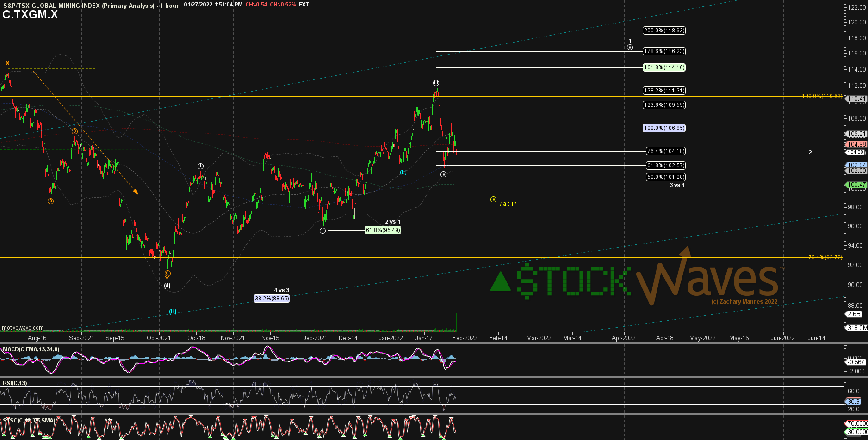Click the EXT session indicator

[x=304, y=5]
